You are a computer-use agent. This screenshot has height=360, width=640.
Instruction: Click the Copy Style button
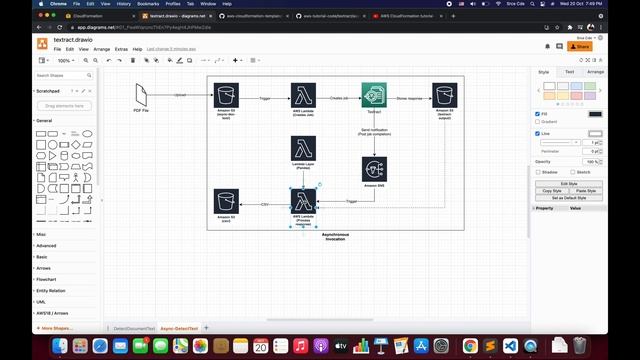[x=552, y=191]
